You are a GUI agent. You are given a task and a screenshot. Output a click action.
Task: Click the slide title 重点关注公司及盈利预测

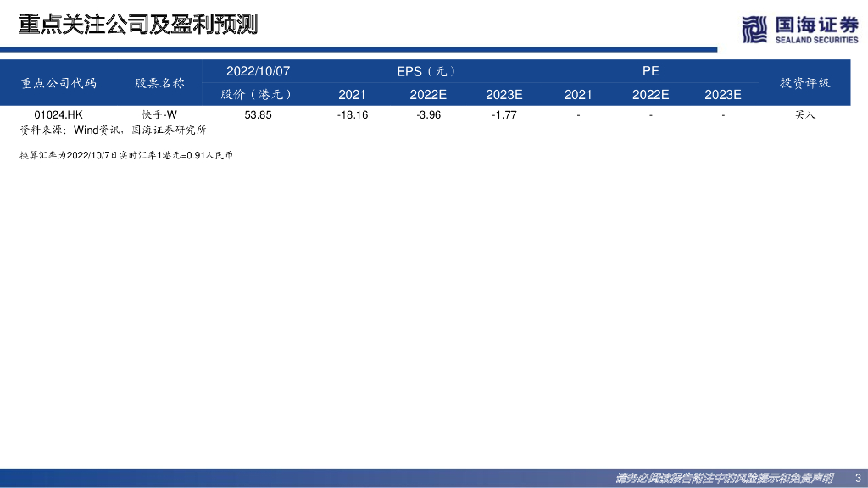point(138,25)
